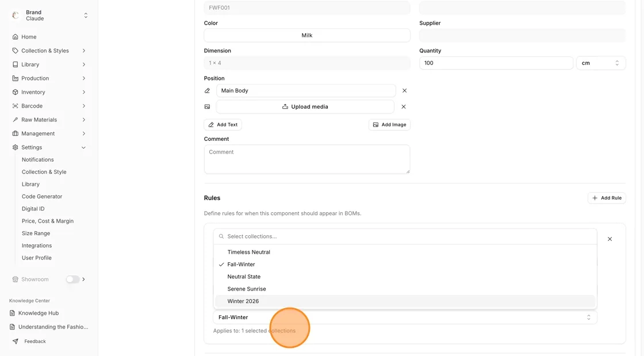Expand the Management submenu chevron

pos(84,133)
